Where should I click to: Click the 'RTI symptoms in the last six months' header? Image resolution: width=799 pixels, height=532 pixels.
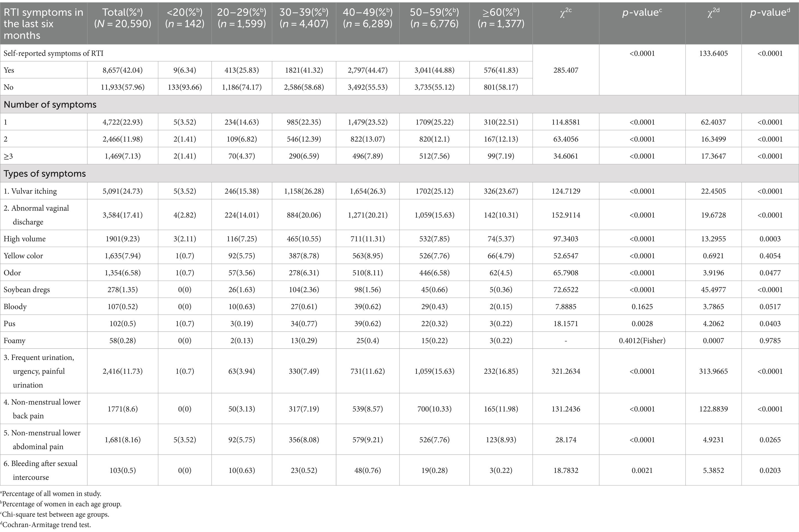coord(43,24)
